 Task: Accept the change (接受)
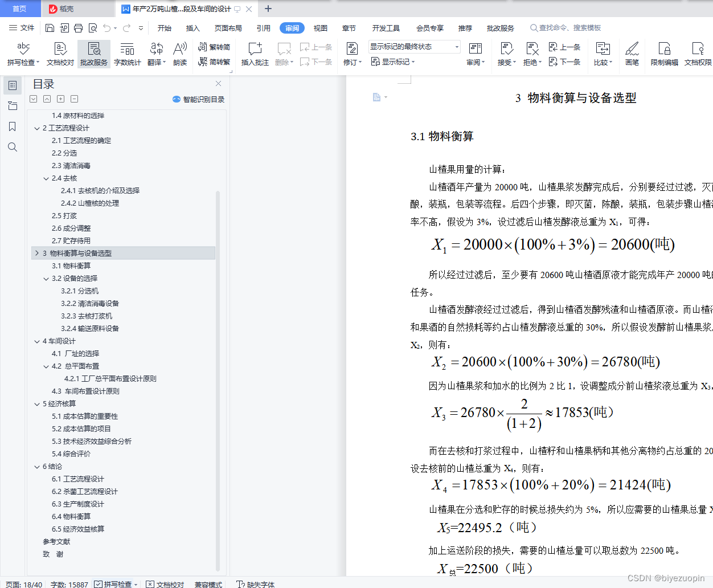point(506,54)
